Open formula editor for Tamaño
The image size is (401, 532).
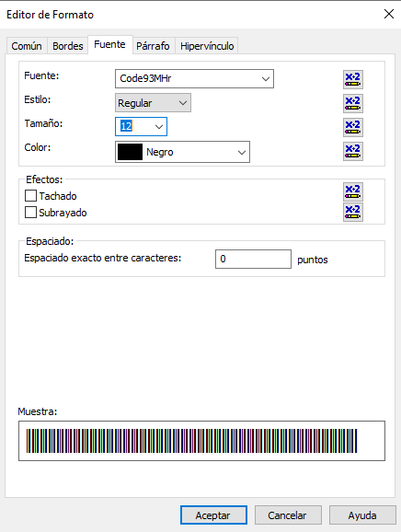pyautogui.click(x=353, y=127)
